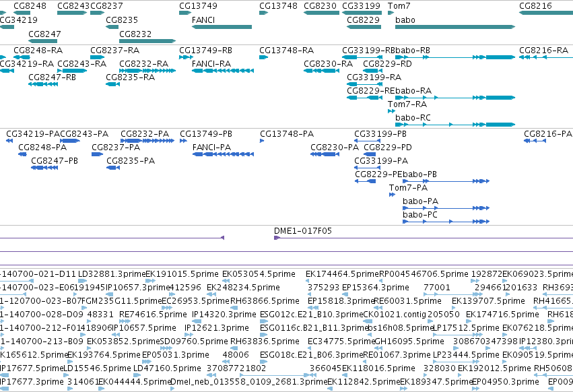The width and height of the screenshot is (573, 392).
Task: Select EST label EP15818.3prime
Action: (341, 301)
